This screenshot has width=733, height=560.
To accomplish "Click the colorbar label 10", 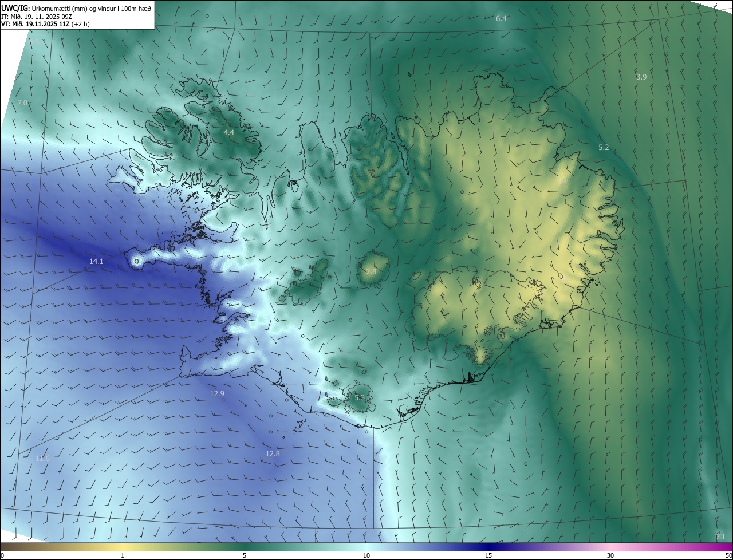I will [366, 555].
